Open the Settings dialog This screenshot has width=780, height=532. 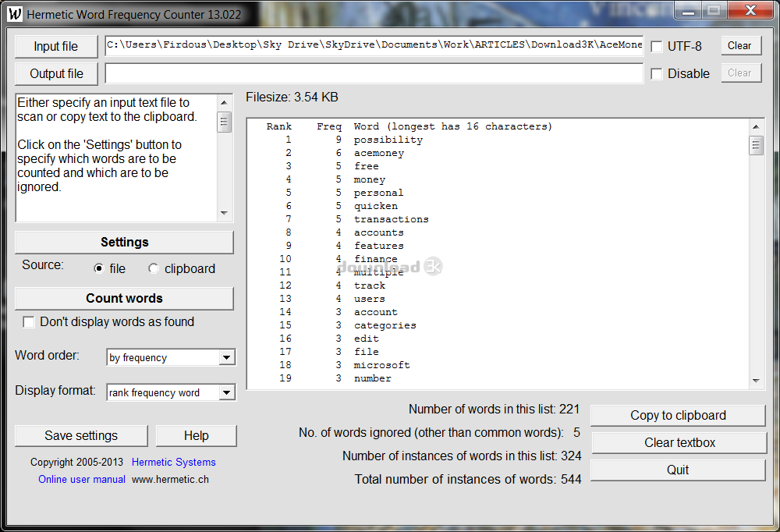[123, 242]
